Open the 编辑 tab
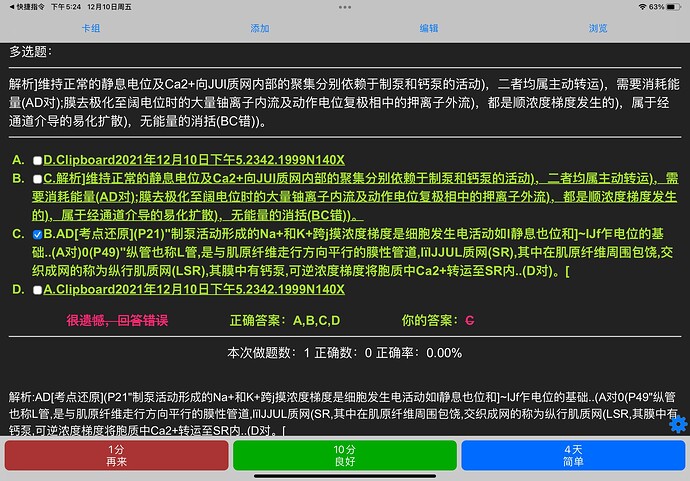 point(429,29)
